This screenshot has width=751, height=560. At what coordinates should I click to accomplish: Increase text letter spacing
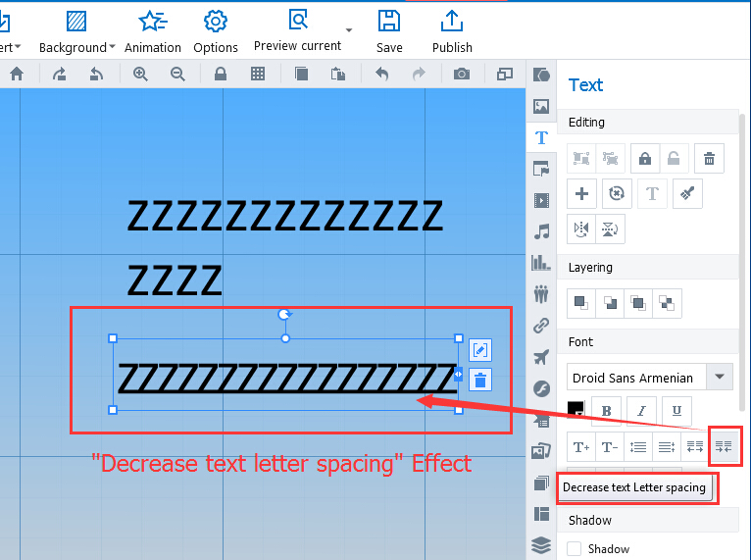tap(694, 446)
